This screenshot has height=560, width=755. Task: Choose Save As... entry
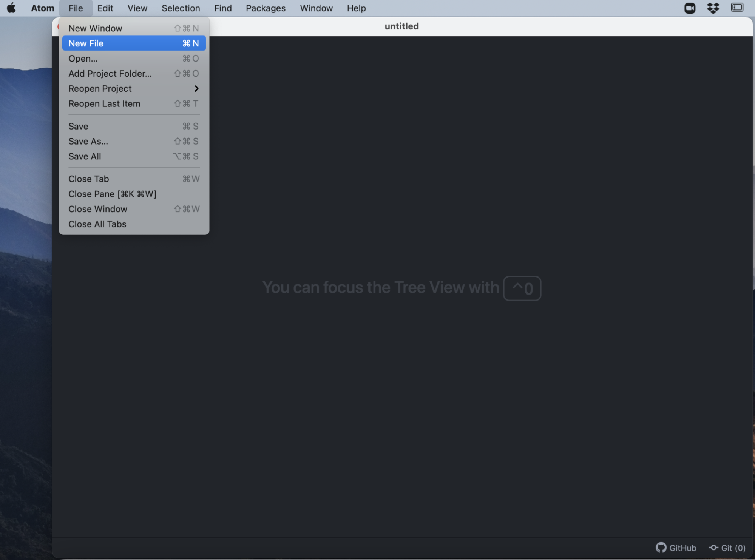click(134, 142)
